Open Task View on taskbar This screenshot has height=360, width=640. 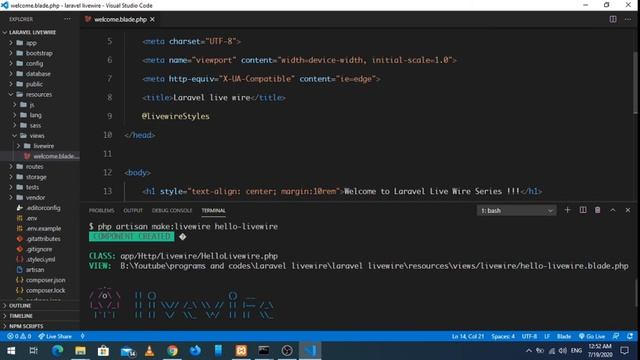point(34,351)
